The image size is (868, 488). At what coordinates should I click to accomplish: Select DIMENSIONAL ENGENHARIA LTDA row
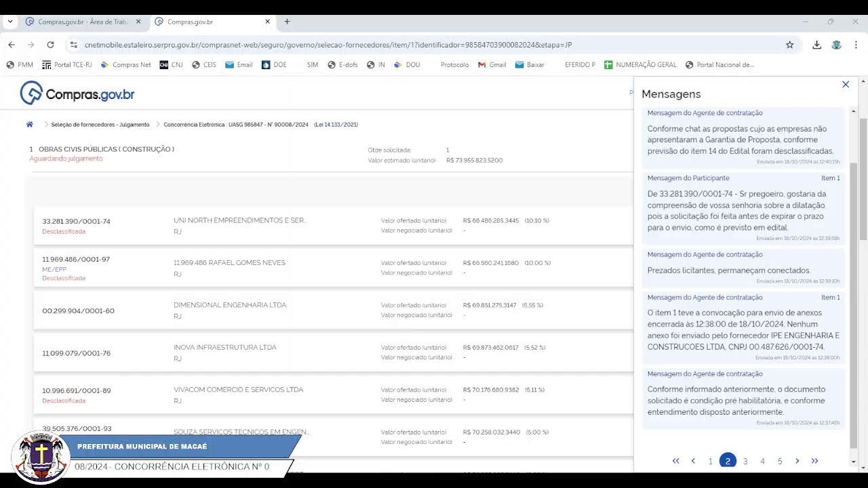(334, 310)
